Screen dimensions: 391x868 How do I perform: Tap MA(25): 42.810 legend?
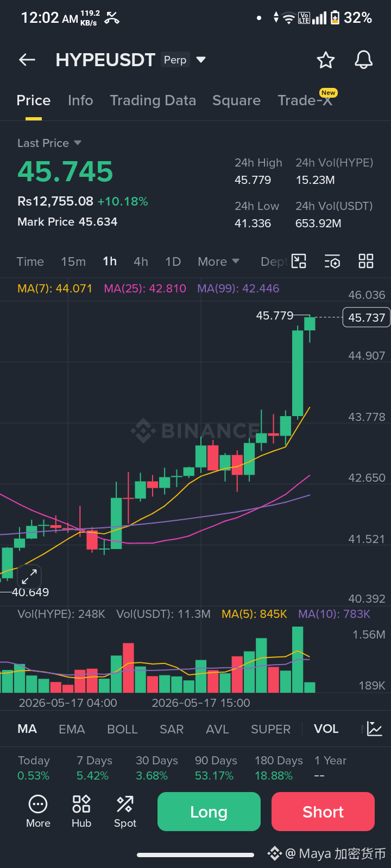click(x=145, y=289)
